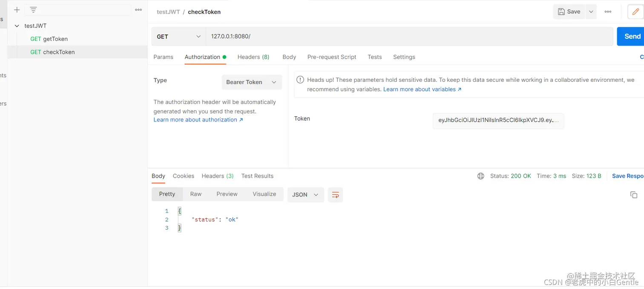644x289 pixels.
Task: Click the plus icon to create new collection
Action: [17, 10]
